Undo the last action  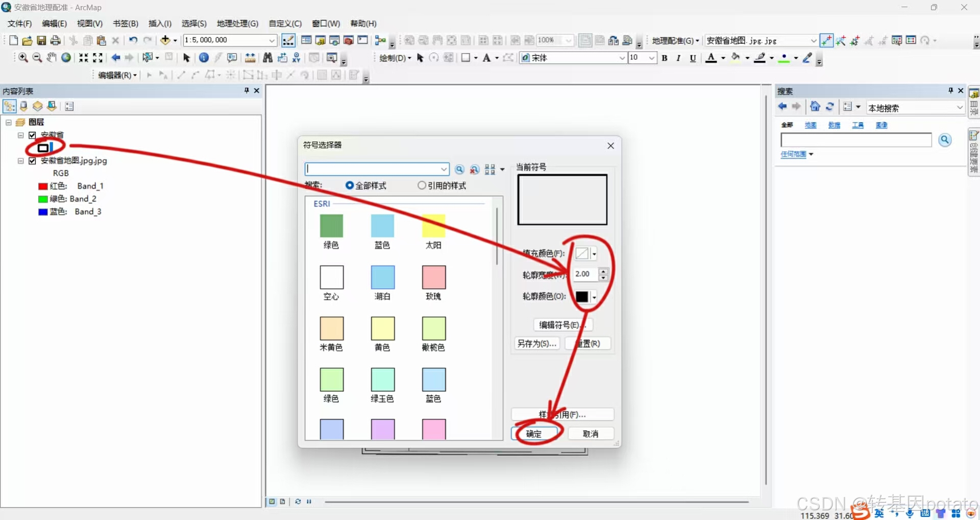[133, 40]
